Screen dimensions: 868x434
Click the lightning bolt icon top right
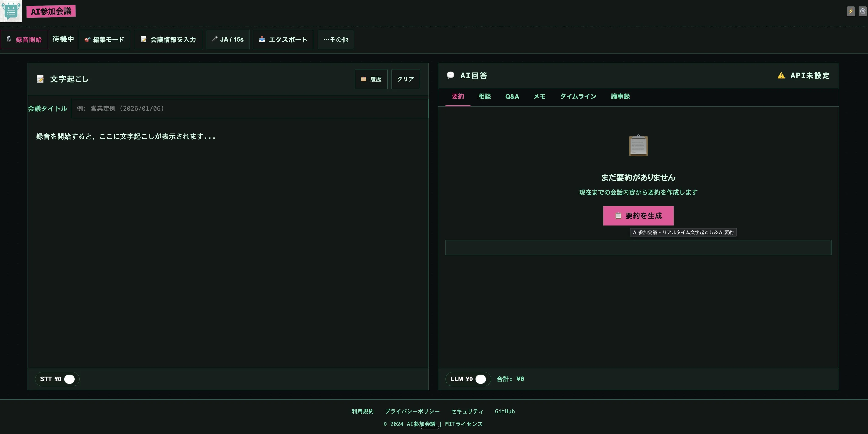click(851, 11)
